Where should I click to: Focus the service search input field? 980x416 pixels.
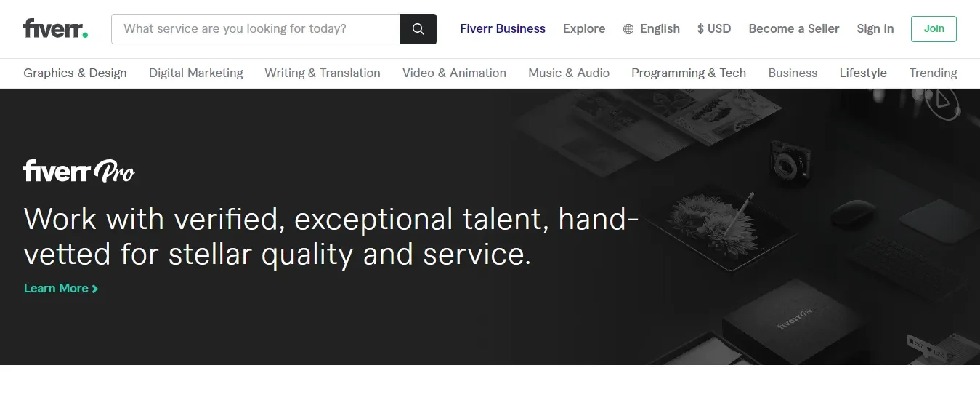pos(256,29)
